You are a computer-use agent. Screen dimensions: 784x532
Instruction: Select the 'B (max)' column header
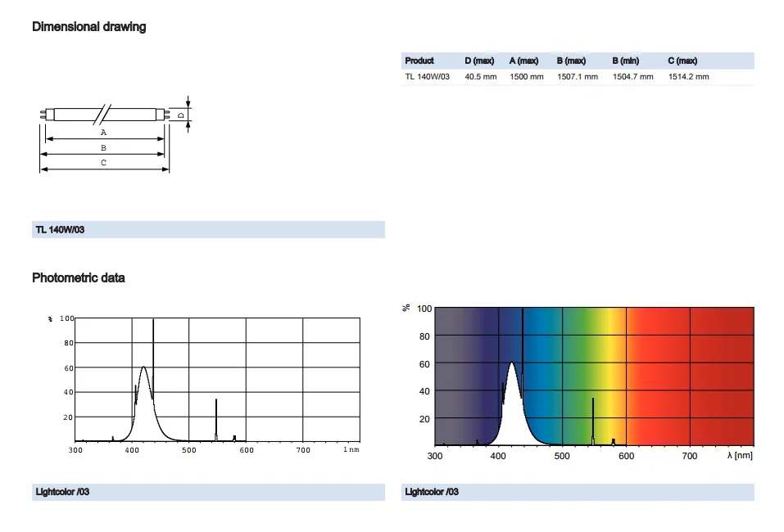tap(571, 61)
